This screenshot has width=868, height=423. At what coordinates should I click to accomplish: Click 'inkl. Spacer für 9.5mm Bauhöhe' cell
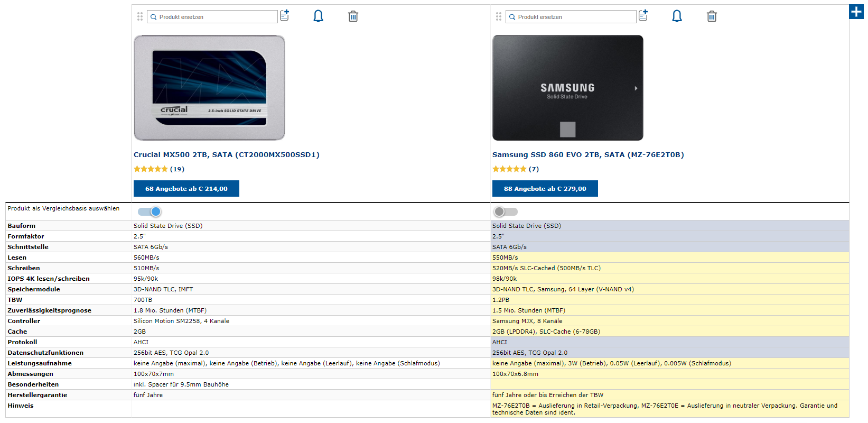(181, 384)
